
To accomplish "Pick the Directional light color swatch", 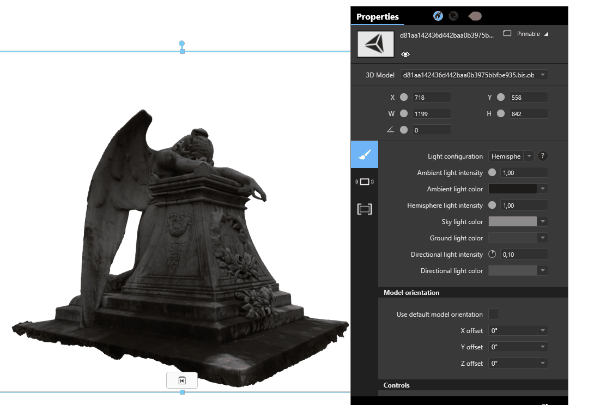I will 513,270.
